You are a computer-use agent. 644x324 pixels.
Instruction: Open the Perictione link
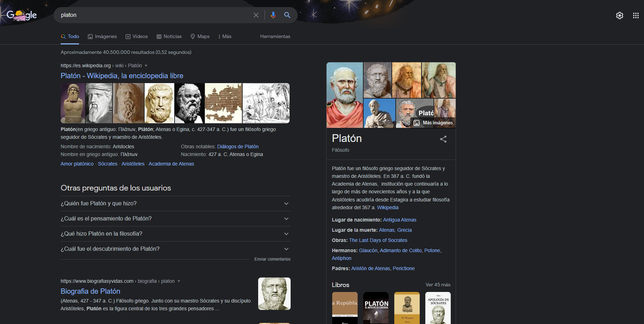(x=404, y=268)
